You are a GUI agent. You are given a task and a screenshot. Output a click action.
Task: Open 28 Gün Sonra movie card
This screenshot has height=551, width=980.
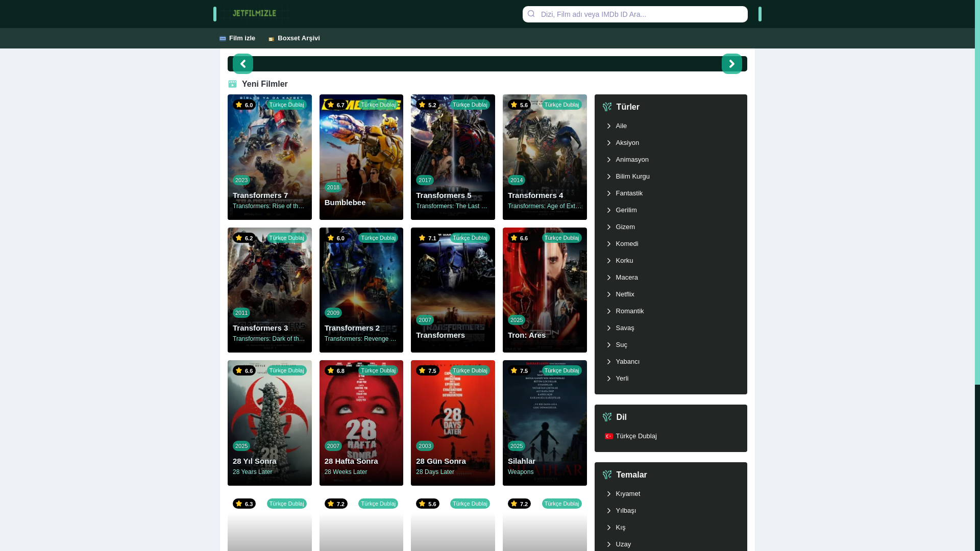[453, 423]
